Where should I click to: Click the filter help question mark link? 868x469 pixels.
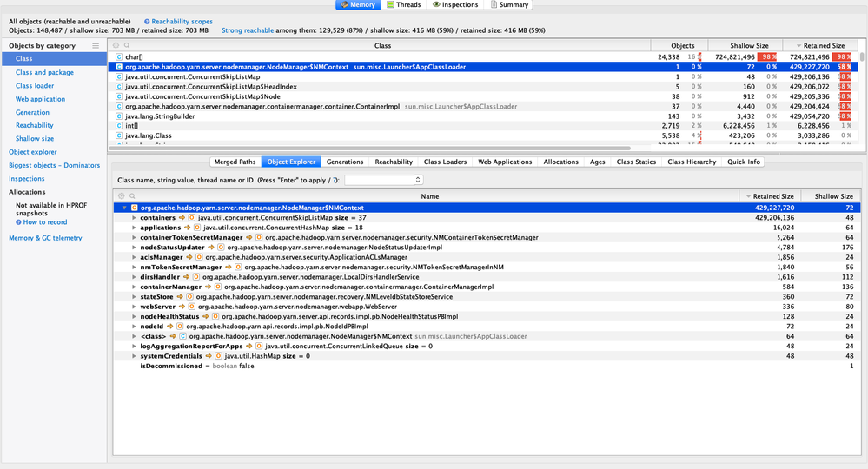point(335,181)
